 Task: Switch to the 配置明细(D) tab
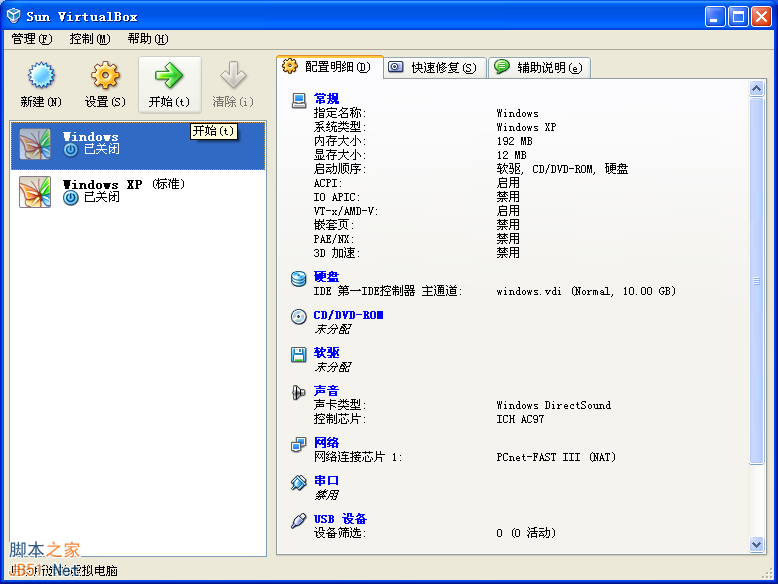pyautogui.click(x=329, y=67)
